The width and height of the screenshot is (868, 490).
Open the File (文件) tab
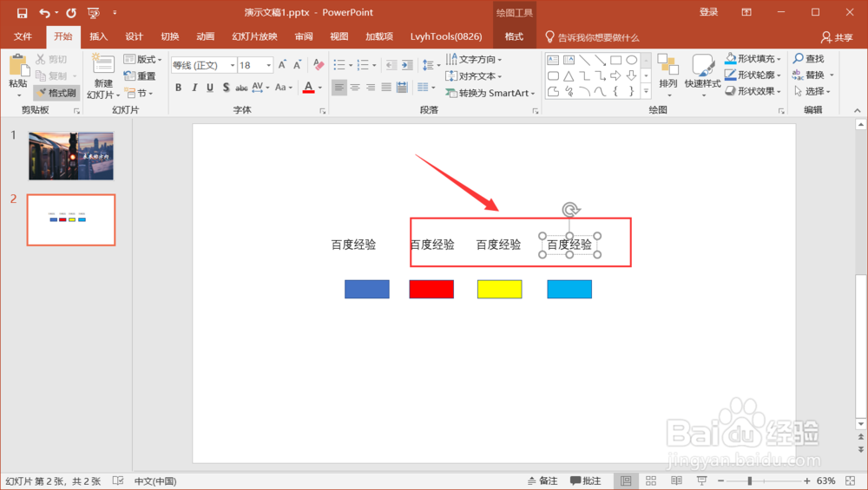(x=23, y=36)
